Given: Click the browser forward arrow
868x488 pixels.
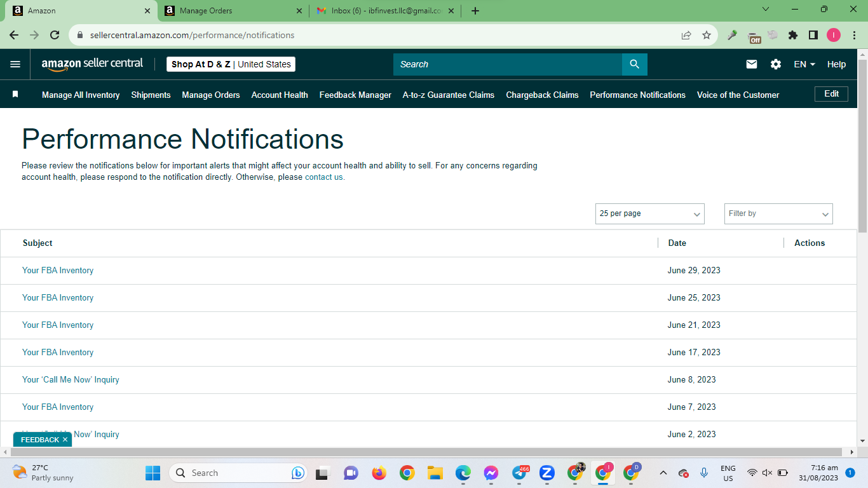Looking at the screenshot, I should [x=34, y=36].
